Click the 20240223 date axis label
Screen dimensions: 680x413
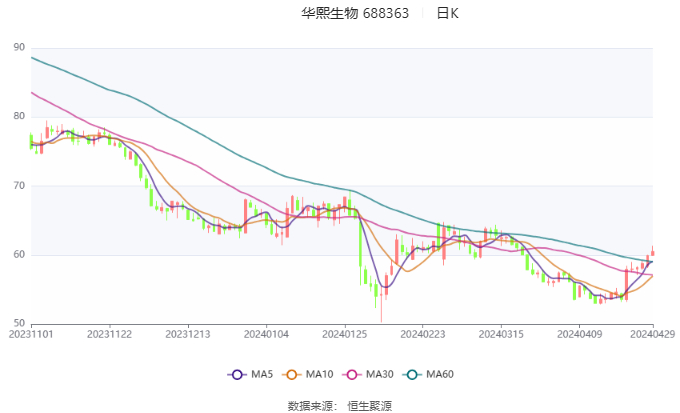[423, 334]
